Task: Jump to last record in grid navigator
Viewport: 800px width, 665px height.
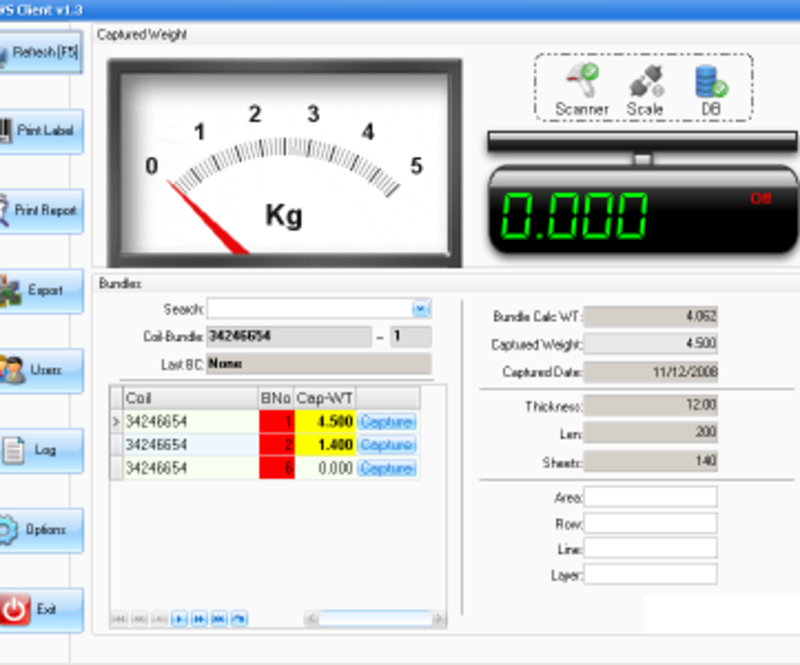Action: [x=219, y=619]
